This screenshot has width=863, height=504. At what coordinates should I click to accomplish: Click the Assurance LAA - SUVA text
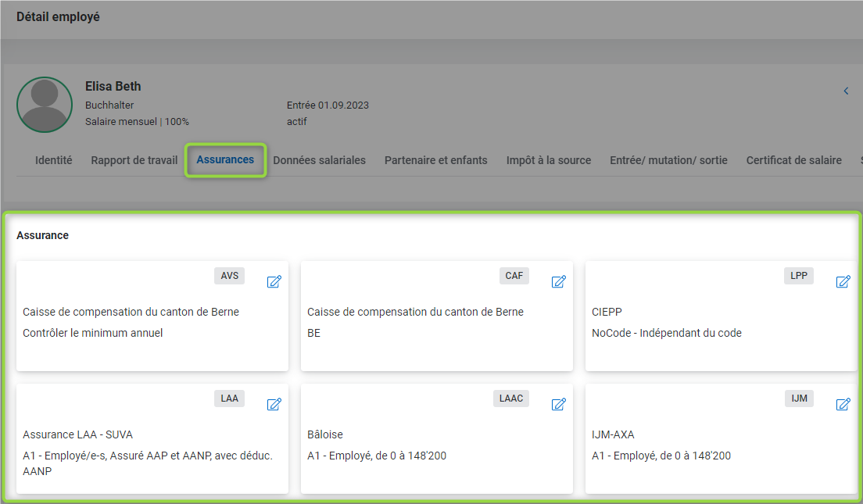(x=84, y=434)
